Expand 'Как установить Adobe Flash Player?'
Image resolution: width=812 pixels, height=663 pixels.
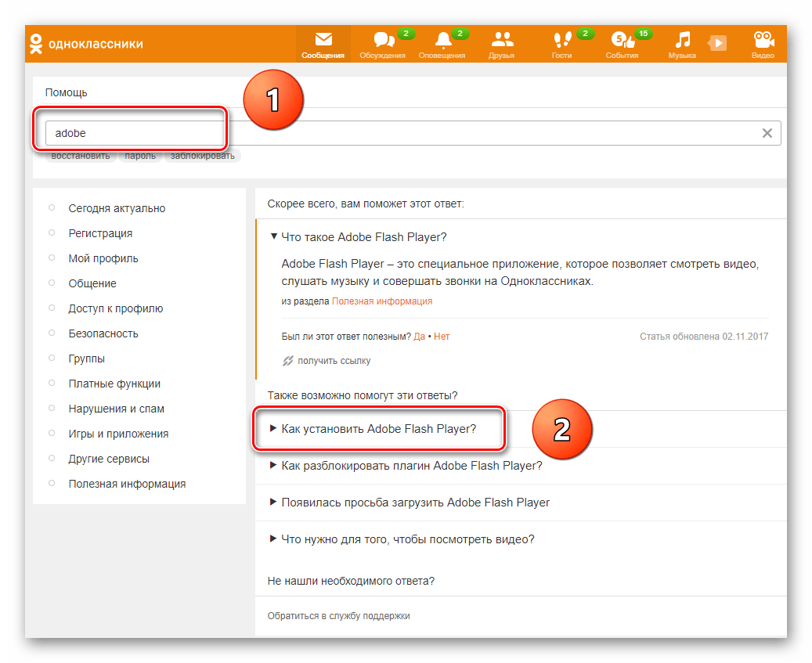(378, 428)
